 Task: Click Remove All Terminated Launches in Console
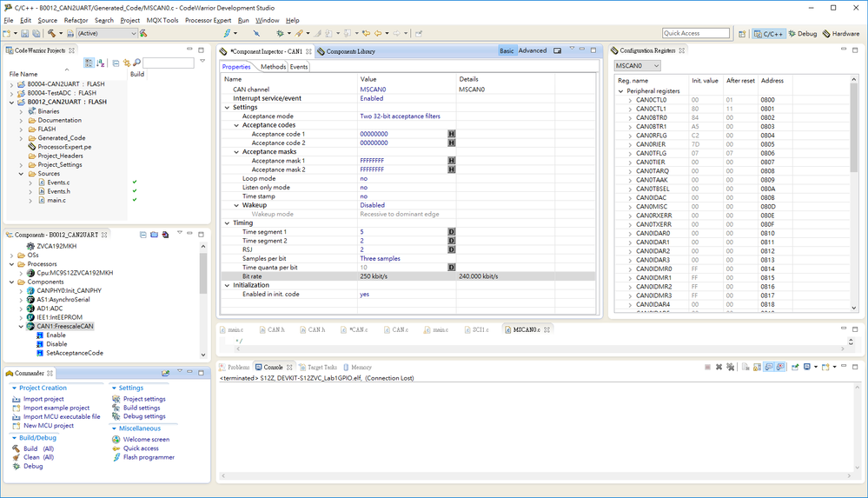[730, 368]
